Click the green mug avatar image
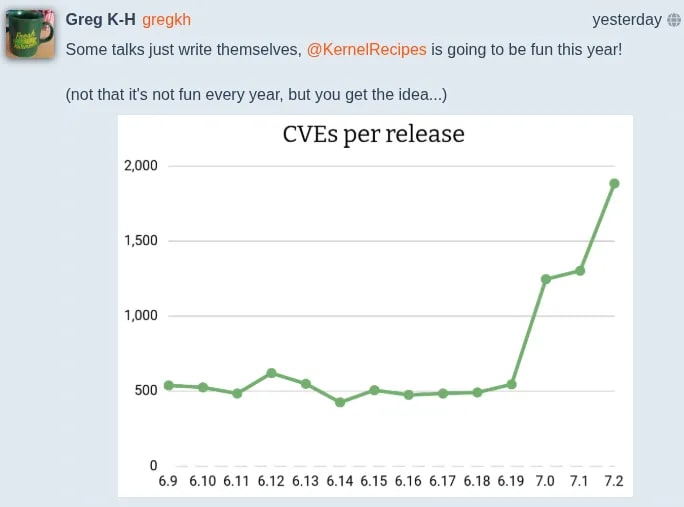Image resolution: width=684 pixels, height=507 pixels. pos(30,34)
